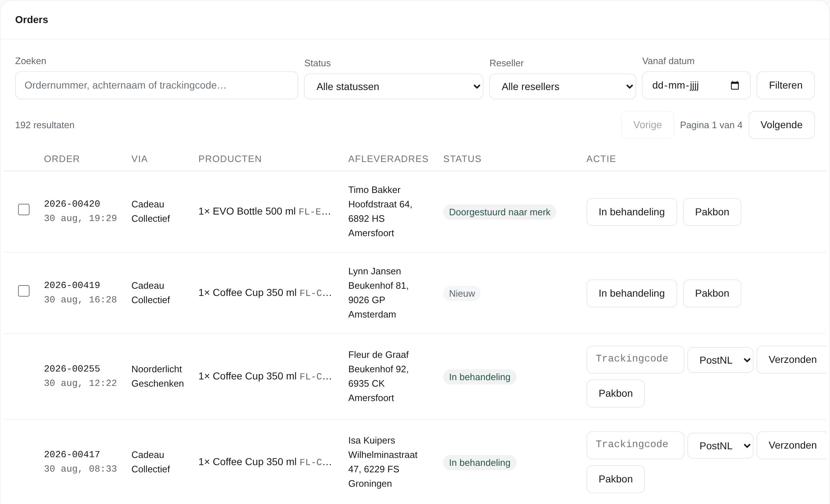Set order 2026-00419 to In behandeling
Image resolution: width=830 pixels, height=504 pixels.
click(x=632, y=293)
